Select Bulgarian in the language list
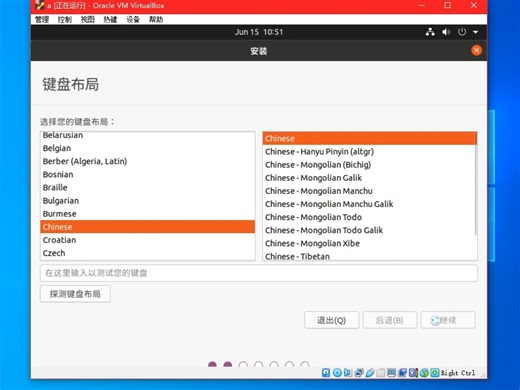 tap(148, 201)
